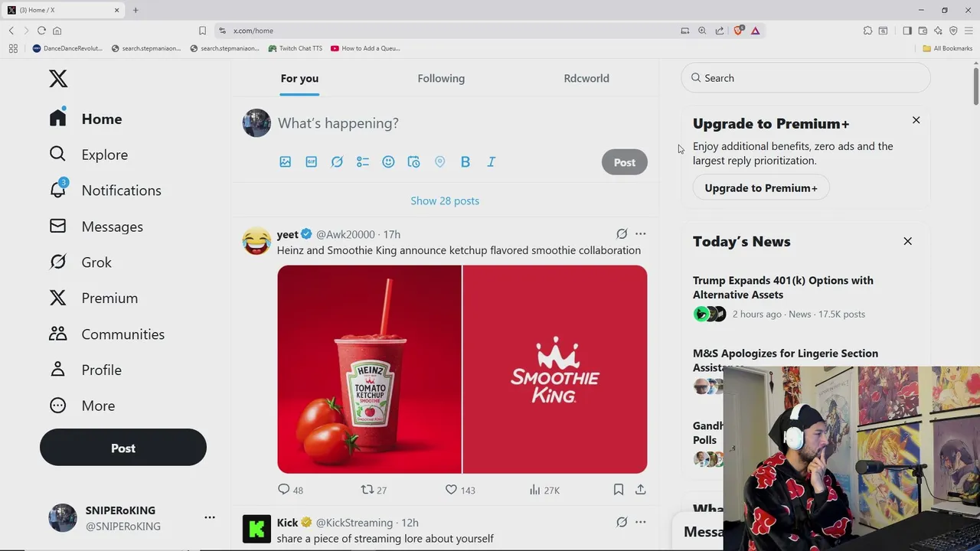Click the Upgrade to Premium+ button
This screenshot has width=980, height=551.
click(x=761, y=187)
